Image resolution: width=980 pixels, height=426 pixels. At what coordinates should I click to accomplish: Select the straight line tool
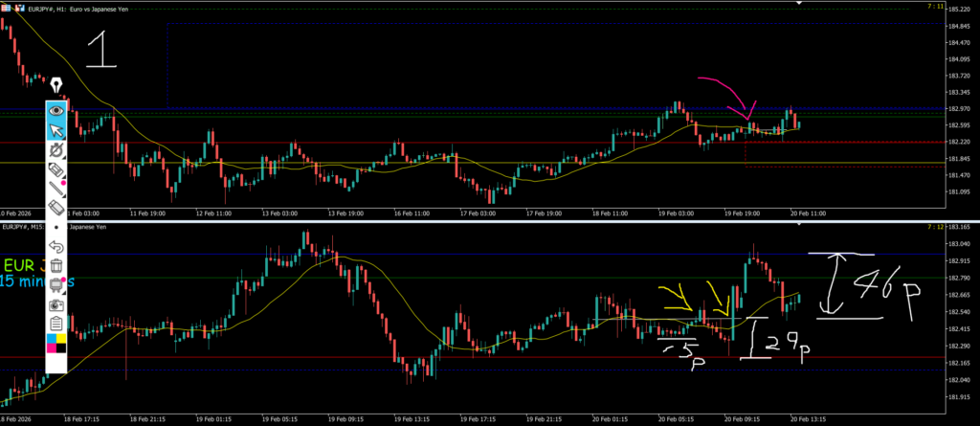point(56,188)
